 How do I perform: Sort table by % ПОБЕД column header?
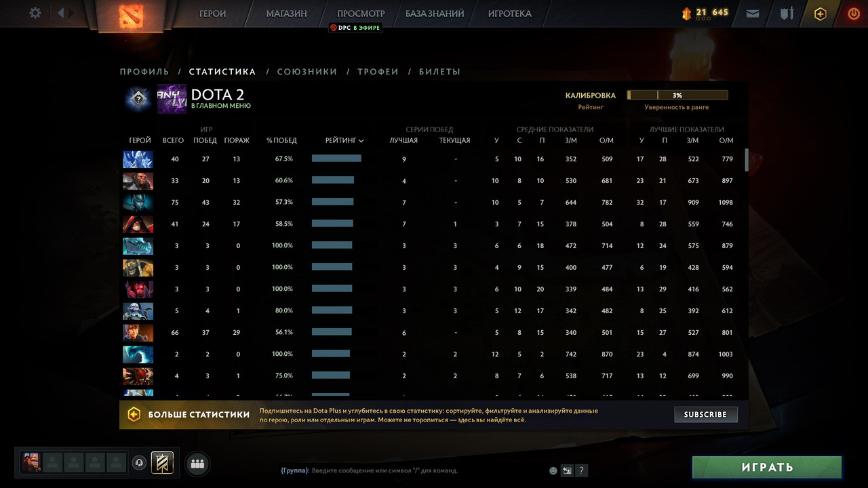[x=281, y=140]
